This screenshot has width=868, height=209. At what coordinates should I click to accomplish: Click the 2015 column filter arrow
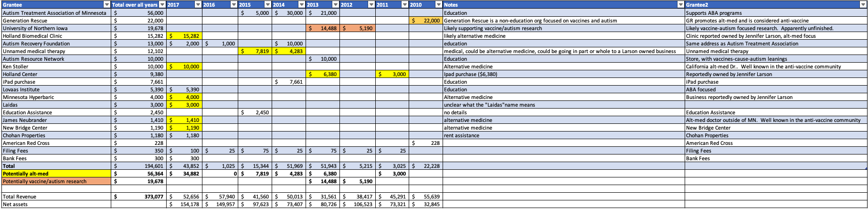click(268, 5)
